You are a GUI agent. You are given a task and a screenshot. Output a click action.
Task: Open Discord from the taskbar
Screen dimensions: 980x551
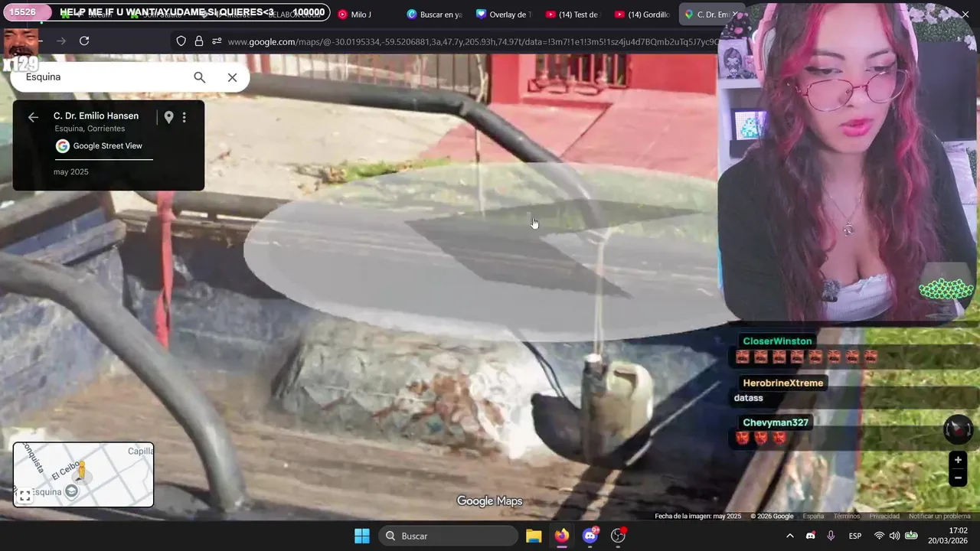point(590,536)
